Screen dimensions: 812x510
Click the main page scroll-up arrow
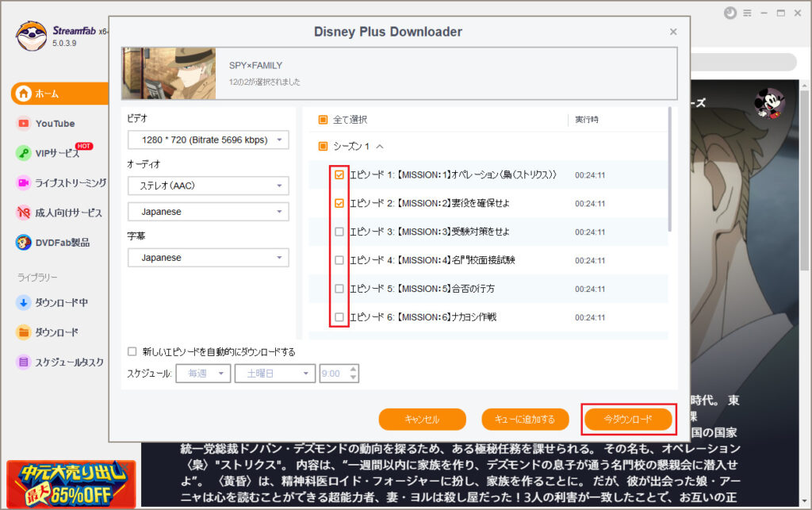click(x=804, y=85)
